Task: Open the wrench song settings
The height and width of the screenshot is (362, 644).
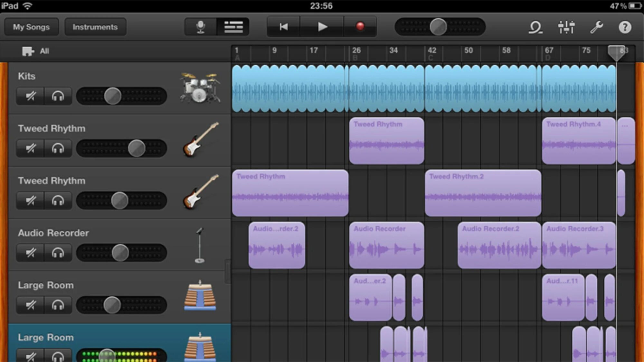Action: pos(596,27)
